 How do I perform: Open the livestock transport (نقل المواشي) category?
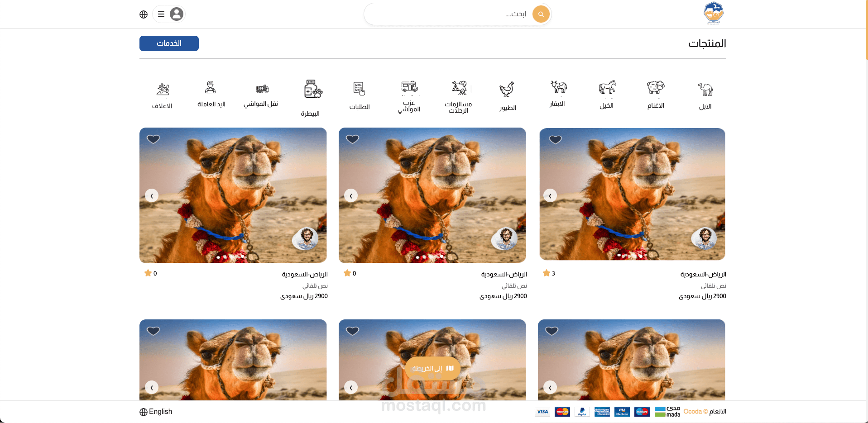[261, 95]
